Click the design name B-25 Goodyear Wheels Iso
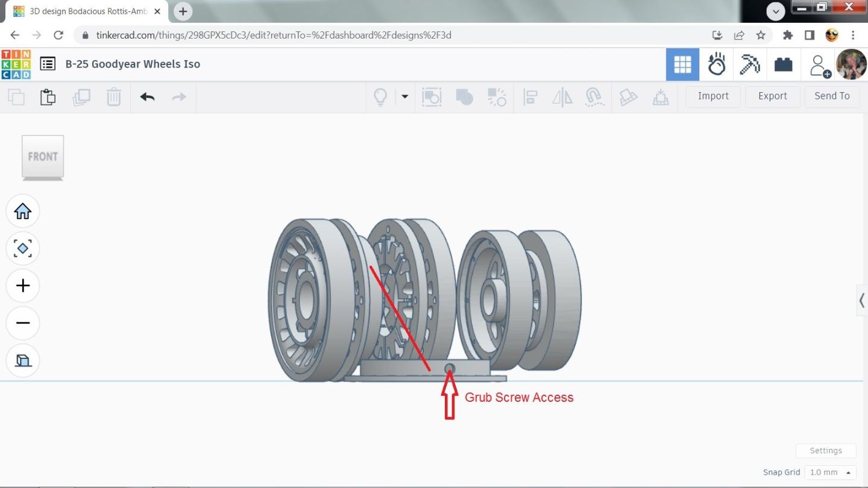The width and height of the screenshot is (868, 488). 133,64
